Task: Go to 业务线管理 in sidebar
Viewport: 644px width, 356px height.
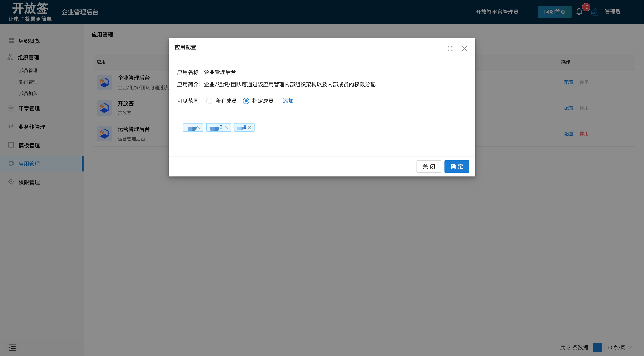Action: [32, 127]
